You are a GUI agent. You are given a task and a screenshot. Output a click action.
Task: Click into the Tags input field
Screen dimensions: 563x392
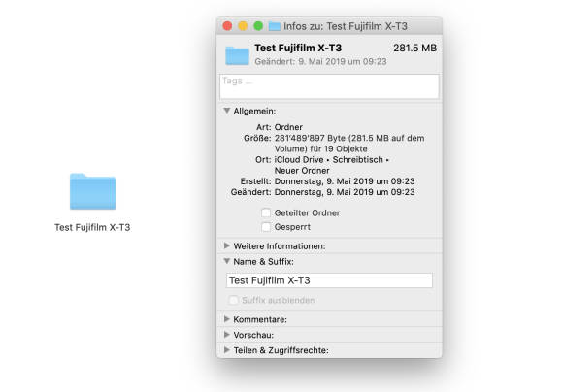[x=329, y=86]
